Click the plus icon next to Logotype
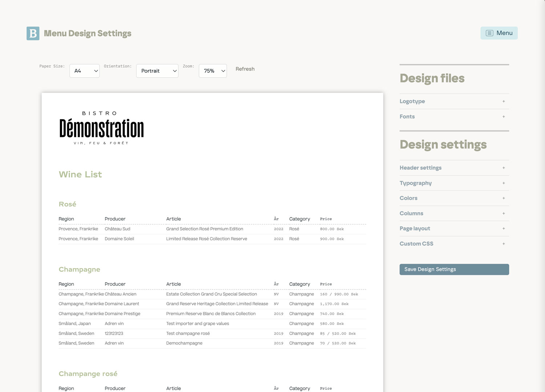This screenshot has height=392, width=545. (504, 101)
